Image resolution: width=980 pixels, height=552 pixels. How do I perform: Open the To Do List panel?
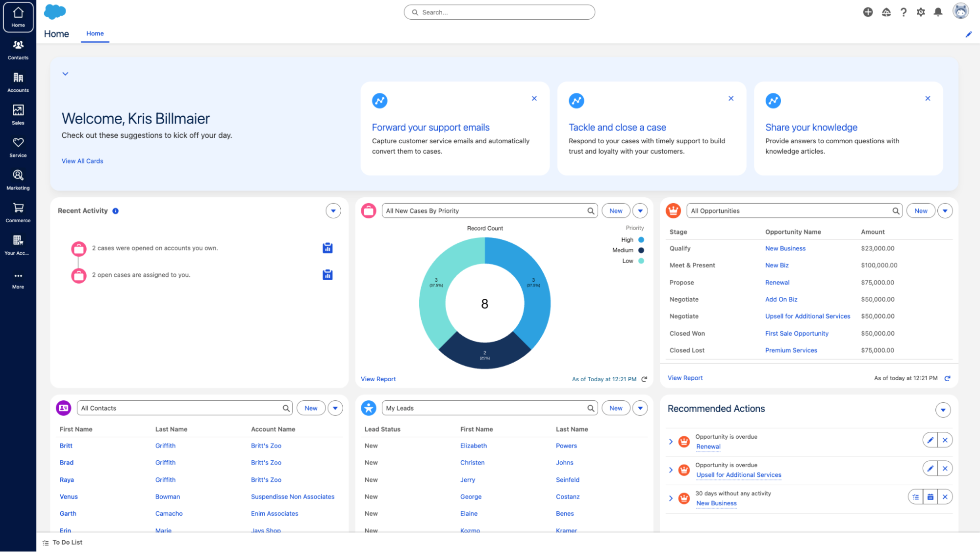[62, 542]
